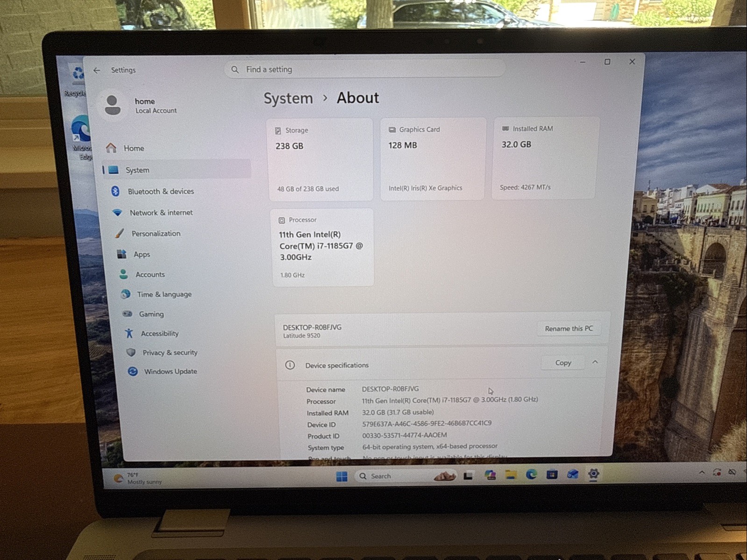Click the Bluetooth icon in the sidebar
The width and height of the screenshot is (747, 560).
point(115,191)
